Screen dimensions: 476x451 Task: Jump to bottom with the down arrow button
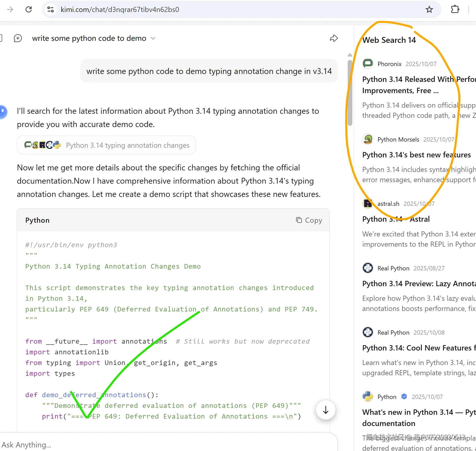[x=325, y=410]
